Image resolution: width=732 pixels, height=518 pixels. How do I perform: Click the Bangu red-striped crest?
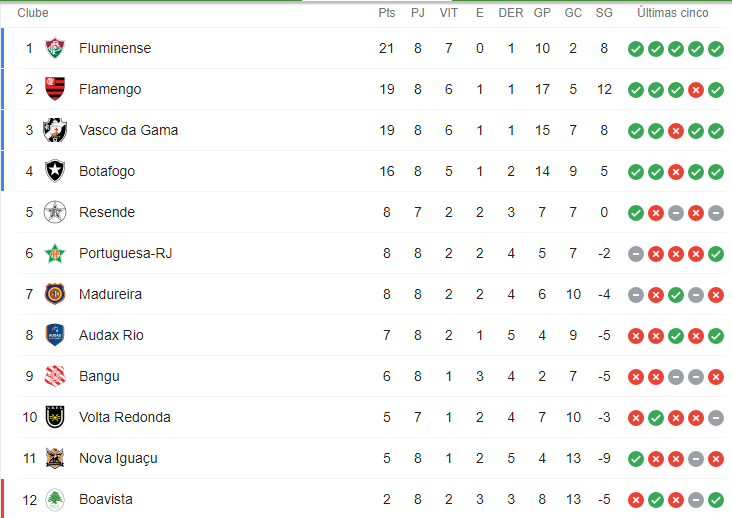coord(55,376)
